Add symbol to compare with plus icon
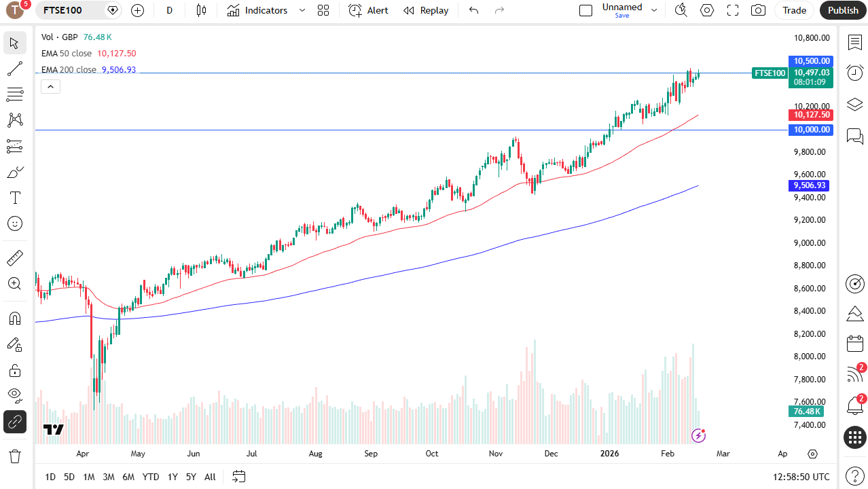Viewport: 868px width, 489px height. pyautogui.click(x=137, y=10)
